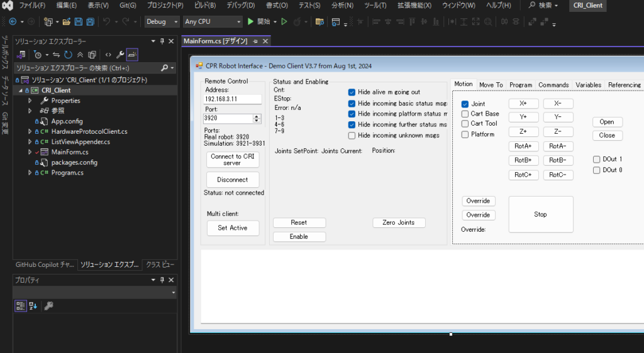Enable the Hide incoming unknown msgs checkbox
The width and height of the screenshot is (644, 353).
tap(352, 135)
